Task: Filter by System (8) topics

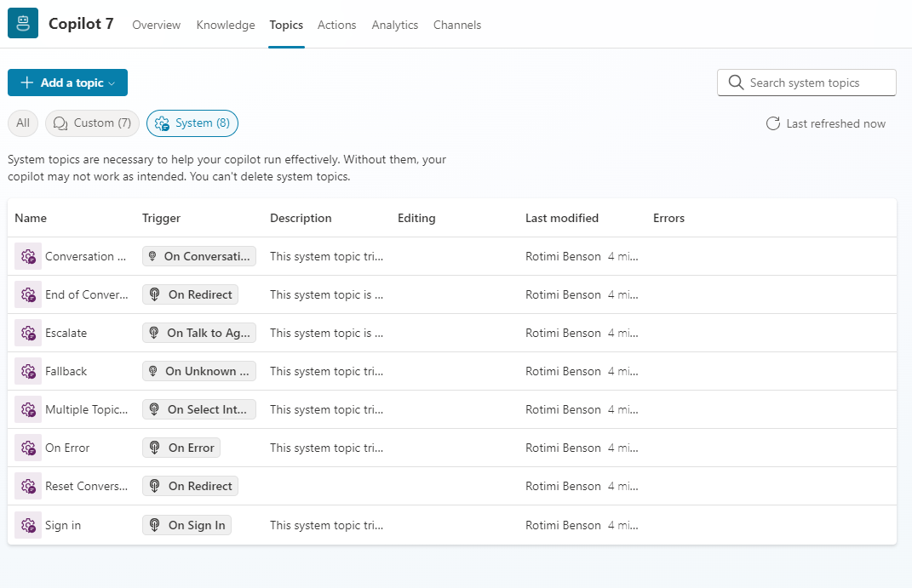Action: coord(192,123)
